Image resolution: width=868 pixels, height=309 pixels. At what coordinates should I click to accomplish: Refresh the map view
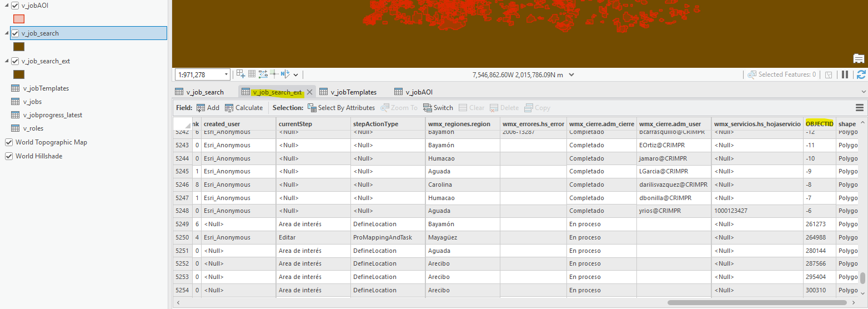tap(861, 74)
